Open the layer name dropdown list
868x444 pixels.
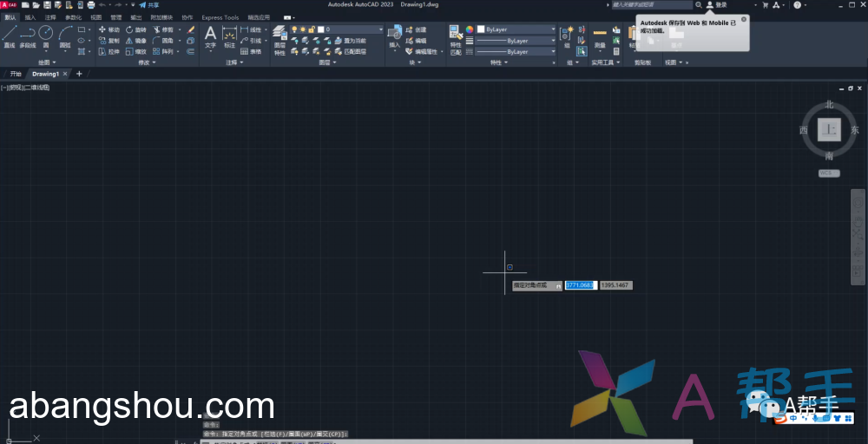tap(380, 29)
